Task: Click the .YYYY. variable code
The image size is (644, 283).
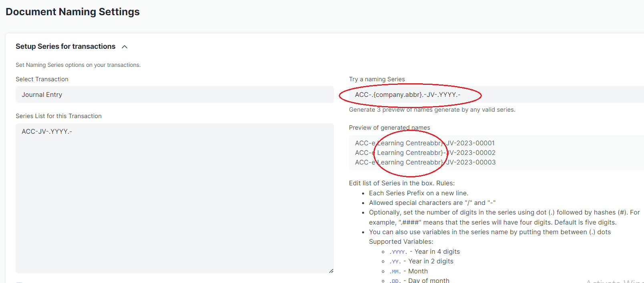Action: tap(398, 252)
